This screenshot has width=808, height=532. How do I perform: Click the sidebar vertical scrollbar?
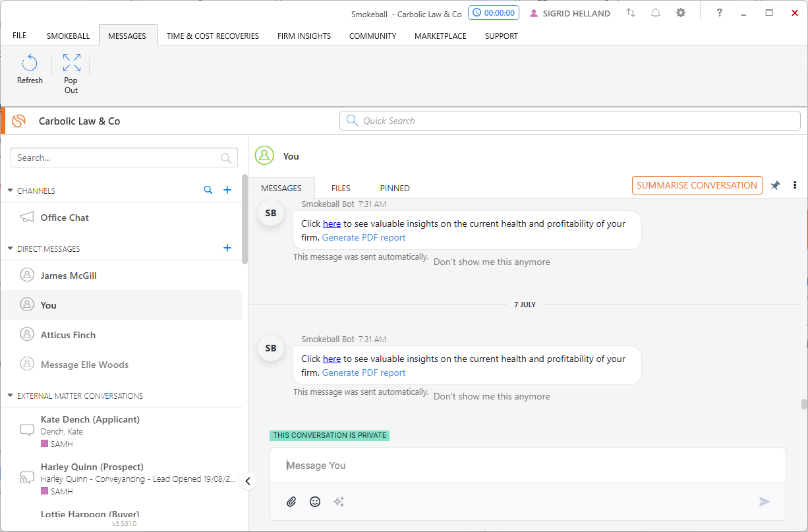tap(245, 220)
